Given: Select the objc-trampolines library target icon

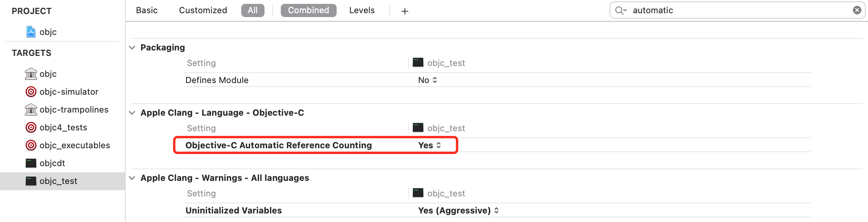Looking at the screenshot, I should click(x=31, y=109).
